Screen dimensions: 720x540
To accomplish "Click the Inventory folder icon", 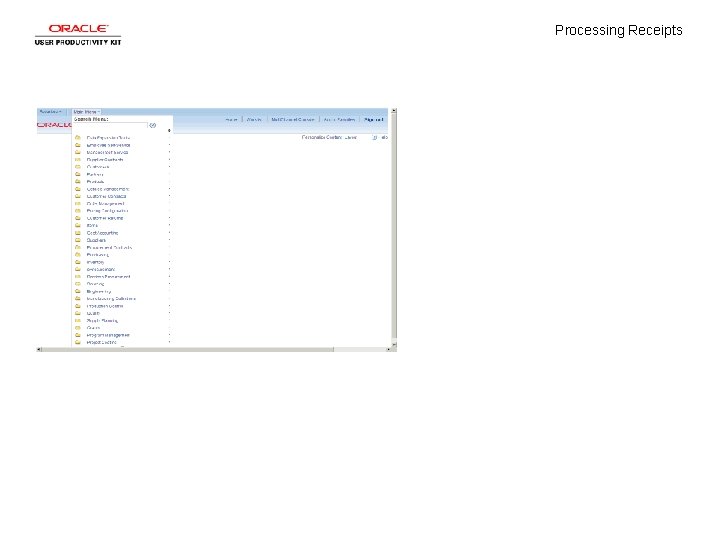I will click(78, 262).
